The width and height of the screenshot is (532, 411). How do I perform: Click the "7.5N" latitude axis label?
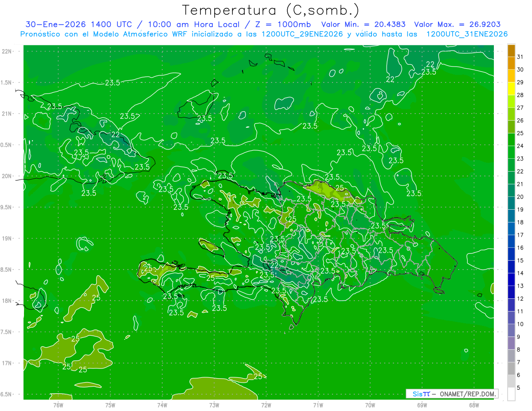(7, 332)
